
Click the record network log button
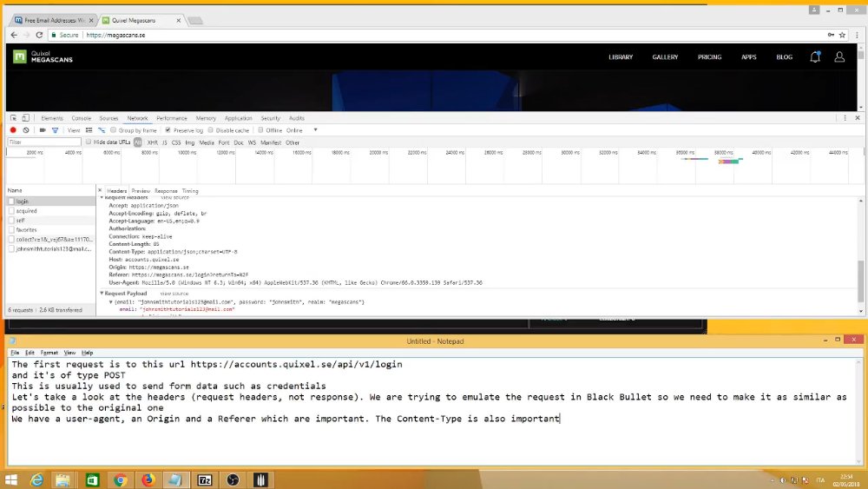point(13,130)
